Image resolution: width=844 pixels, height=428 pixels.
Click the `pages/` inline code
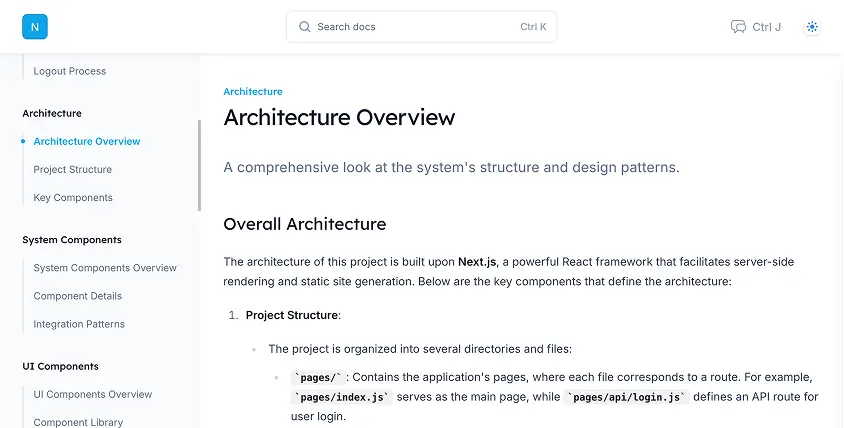pyautogui.click(x=318, y=377)
